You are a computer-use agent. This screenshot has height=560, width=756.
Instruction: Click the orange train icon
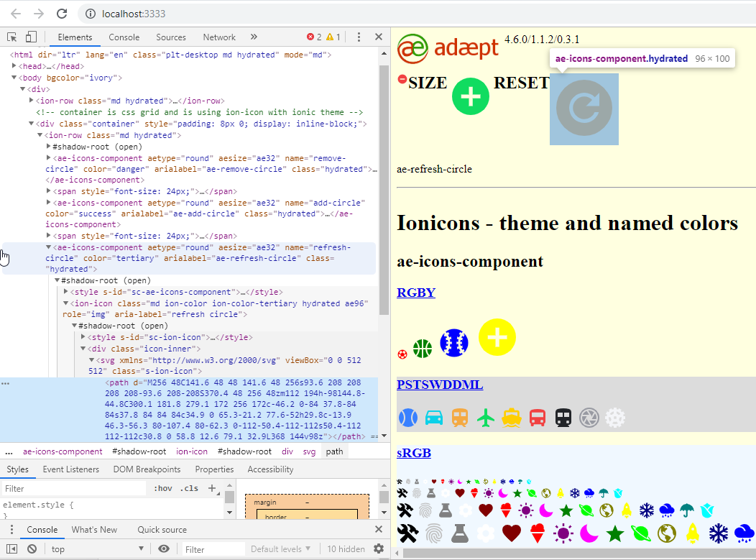click(x=460, y=418)
